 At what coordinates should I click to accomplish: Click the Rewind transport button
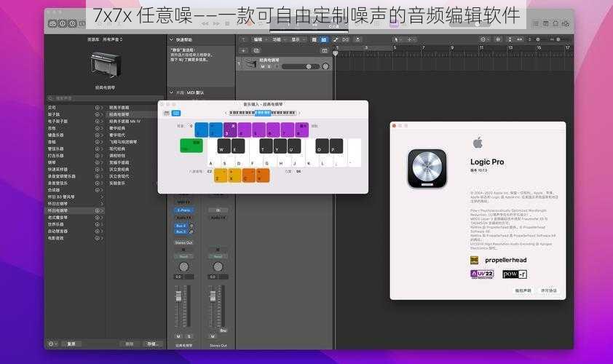[205, 24]
